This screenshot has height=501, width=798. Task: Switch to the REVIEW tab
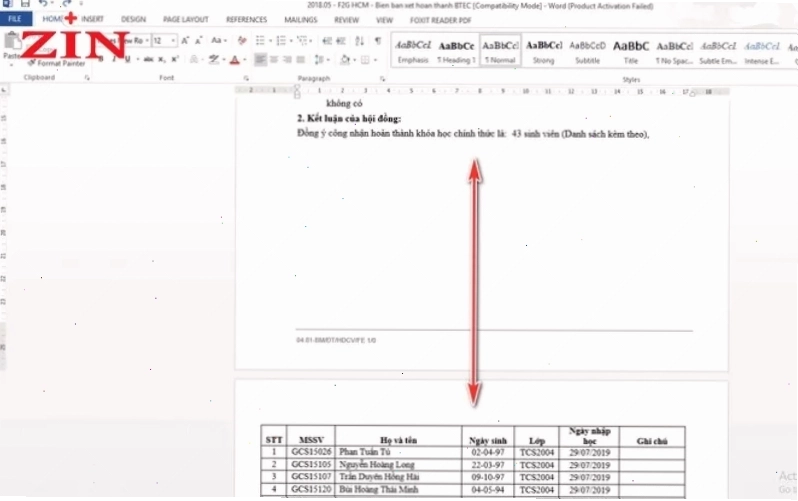[347, 20]
